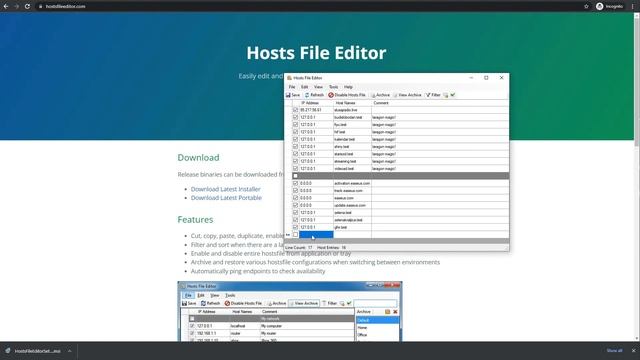Click the IP Address column header
This screenshot has height=360, width=640.
pyautogui.click(x=316, y=103)
